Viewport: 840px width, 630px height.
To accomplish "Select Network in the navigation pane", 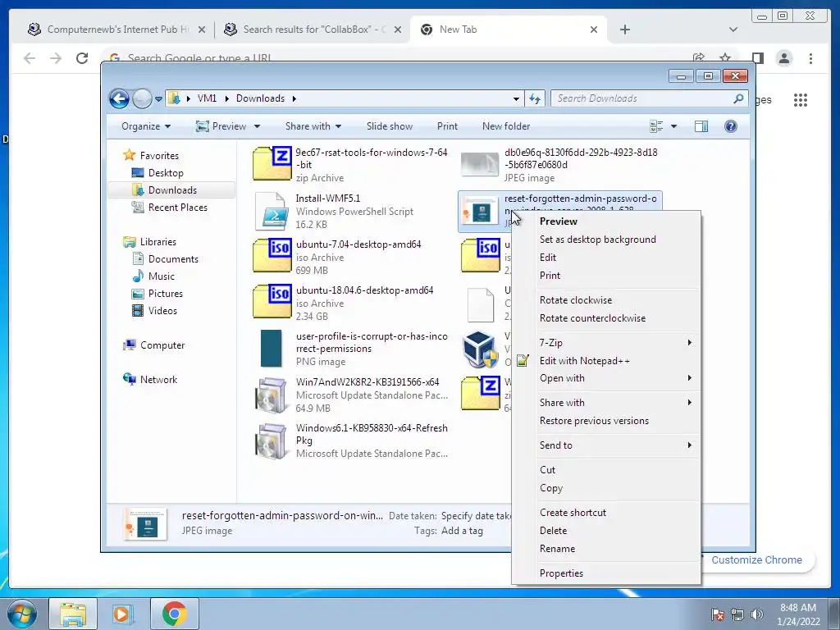I will tap(158, 379).
